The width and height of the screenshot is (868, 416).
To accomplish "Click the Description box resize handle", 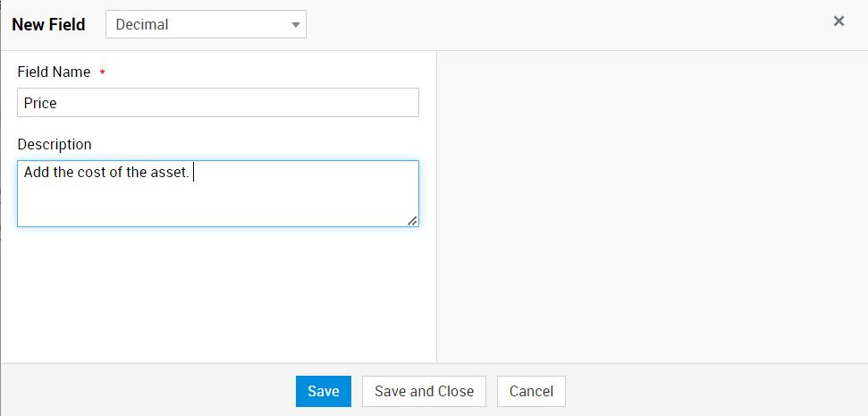I will tap(412, 220).
